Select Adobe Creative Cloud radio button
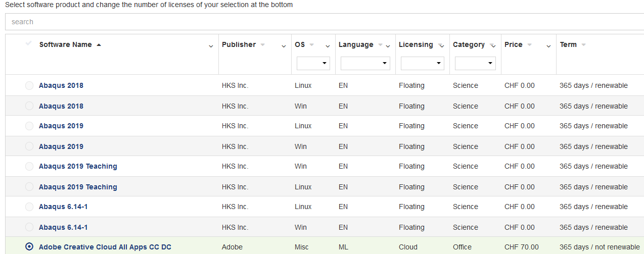Viewport: 644px width, 254px height. 29,247
